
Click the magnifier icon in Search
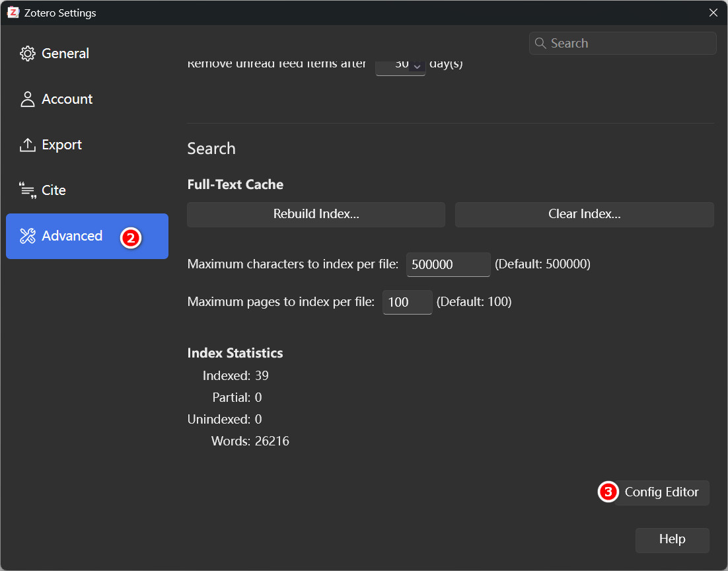tap(540, 43)
